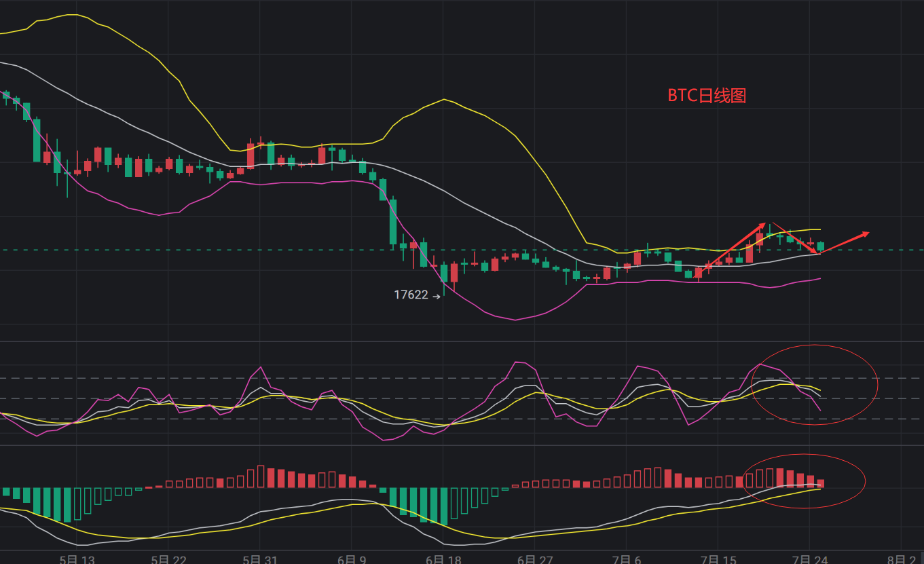Click the tallest red MACD bar near 5月 31

(261, 476)
